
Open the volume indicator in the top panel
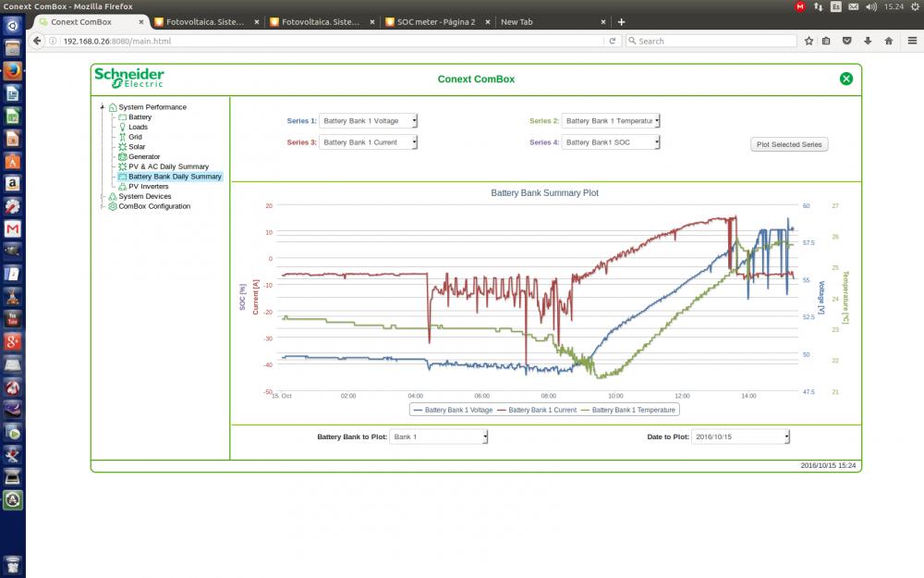tap(871, 6)
